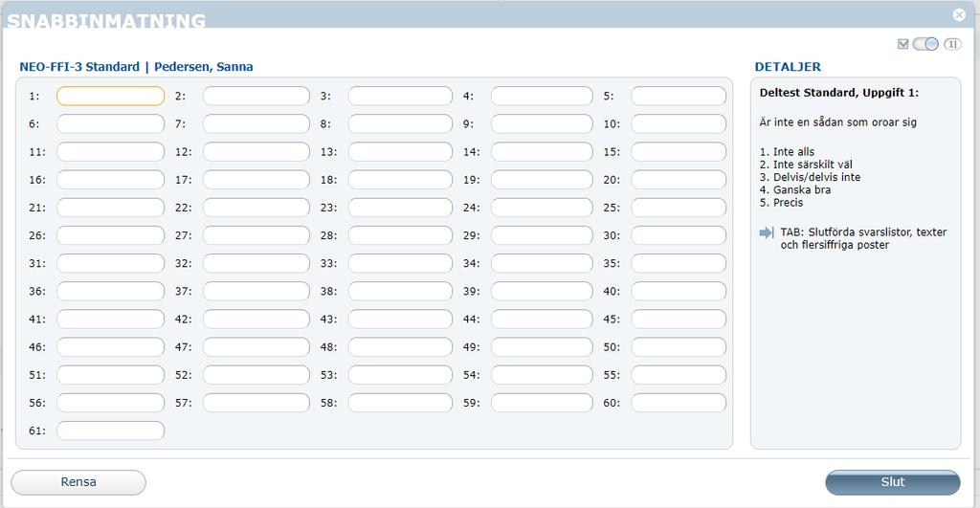The image size is (980, 508).
Task: Focus the field numbered 27
Action: point(256,235)
